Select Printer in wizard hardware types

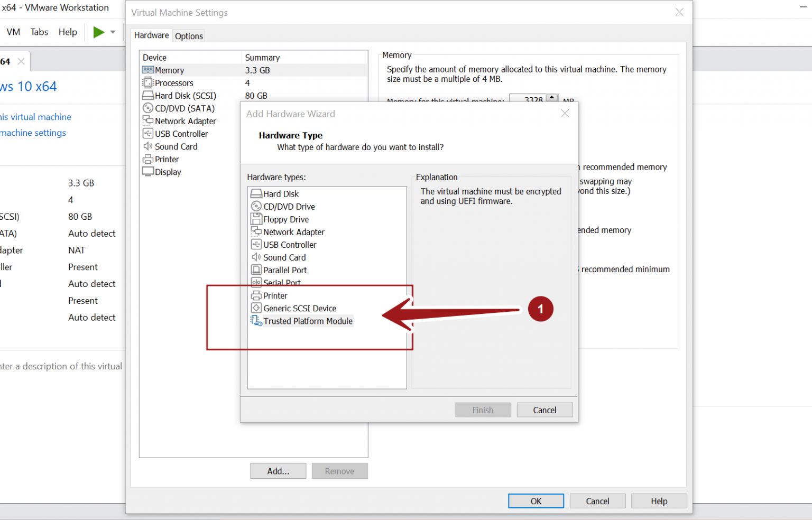(x=275, y=296)
